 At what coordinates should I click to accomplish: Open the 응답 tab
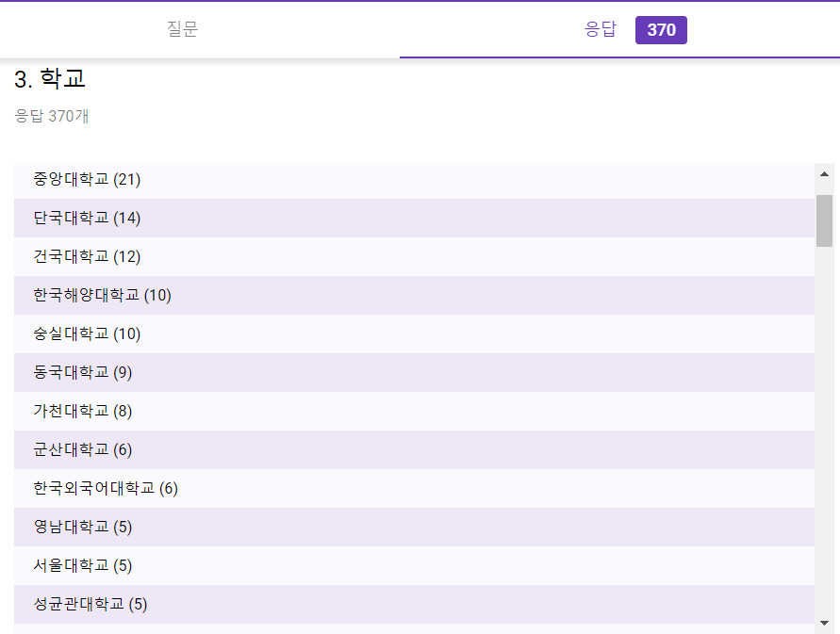click(601, 29)
